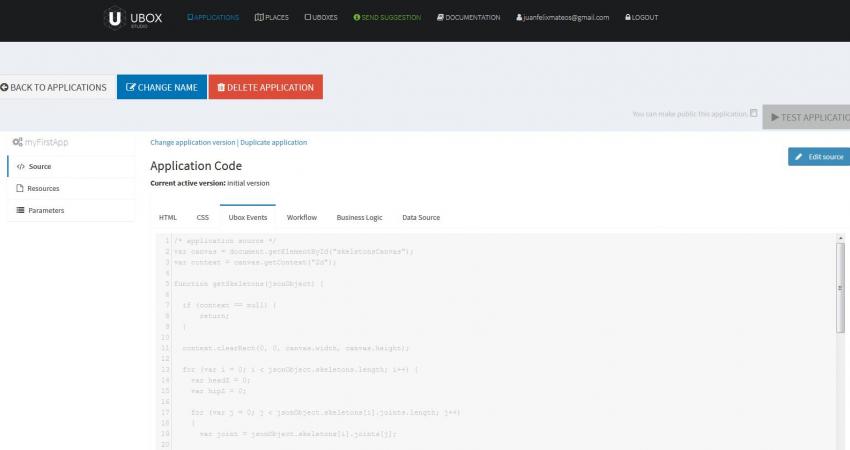Click the lock icon beside Logout

[628, 17]
